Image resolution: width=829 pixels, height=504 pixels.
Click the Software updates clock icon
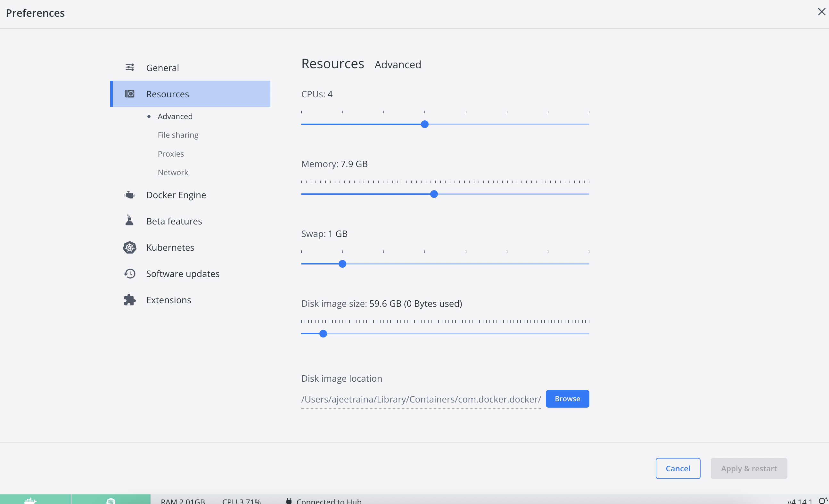(x=129, y=274)
